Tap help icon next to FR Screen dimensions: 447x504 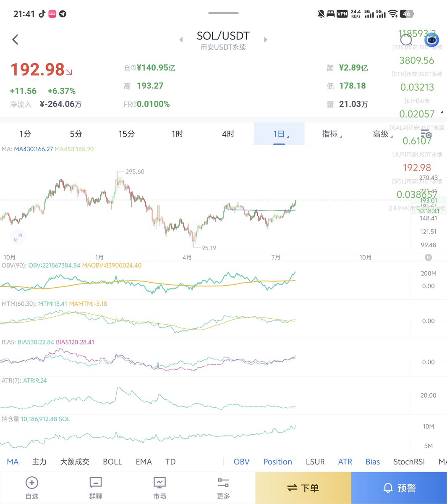click(x=134, y=105)
